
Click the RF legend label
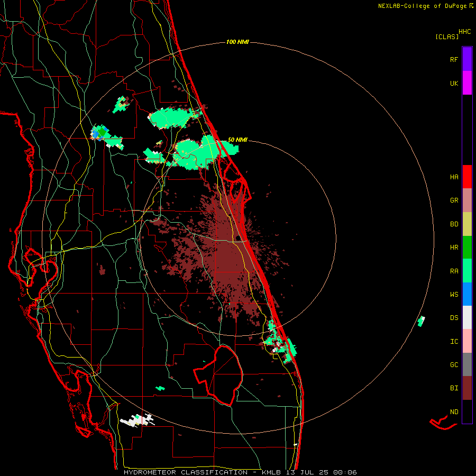point(454,59)
